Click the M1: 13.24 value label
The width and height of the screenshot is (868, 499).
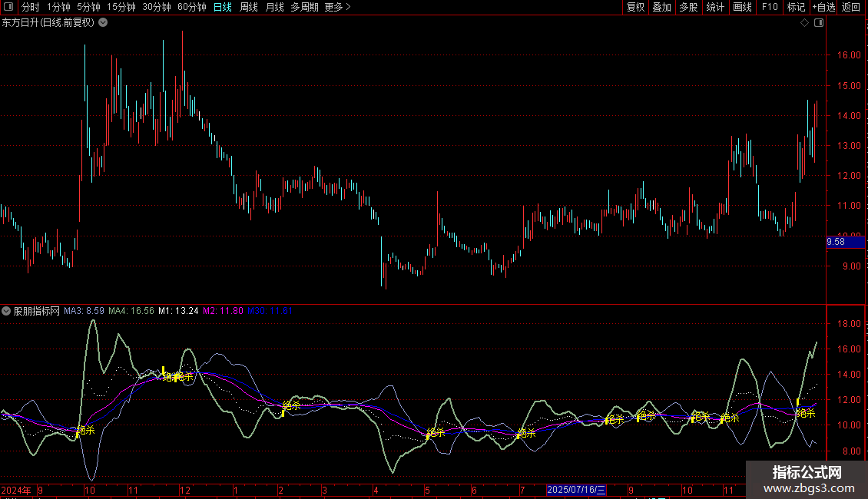(x=178, y=311)
